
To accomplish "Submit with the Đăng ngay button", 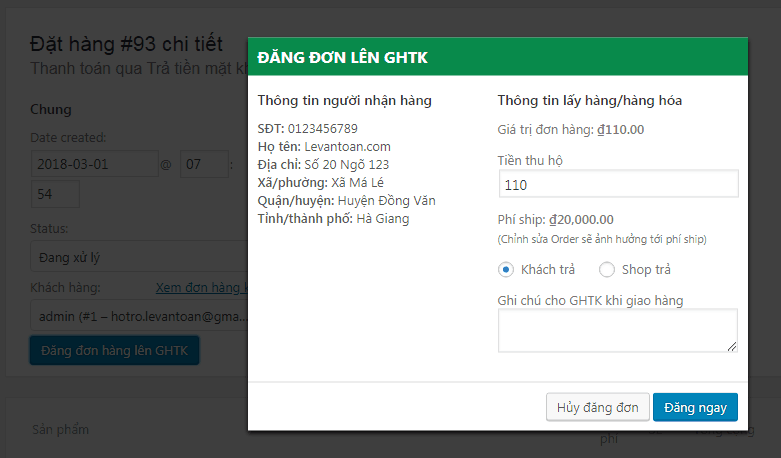I will point(695,407).
